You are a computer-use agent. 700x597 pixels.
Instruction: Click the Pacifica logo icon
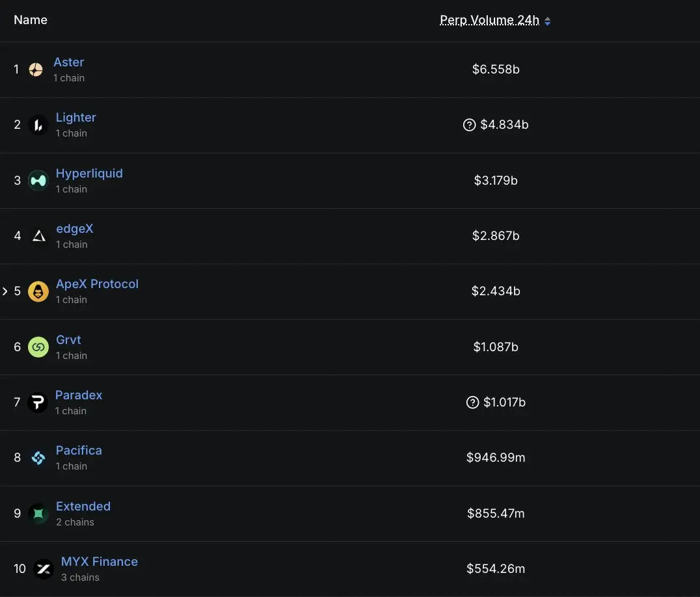(x=38, y=458)
